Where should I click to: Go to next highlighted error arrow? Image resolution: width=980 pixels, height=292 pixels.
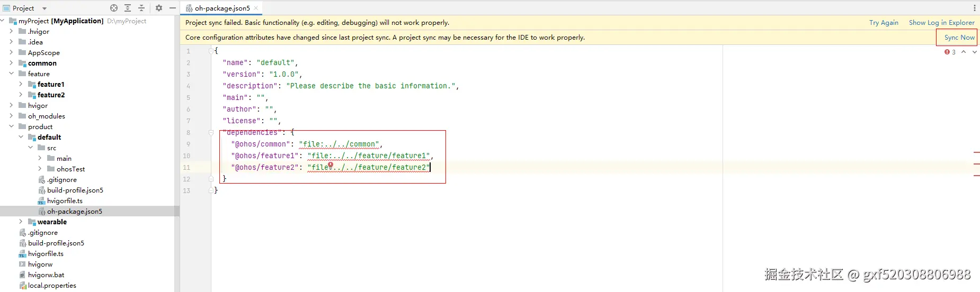pyautogui.click(x=974, y=52)
